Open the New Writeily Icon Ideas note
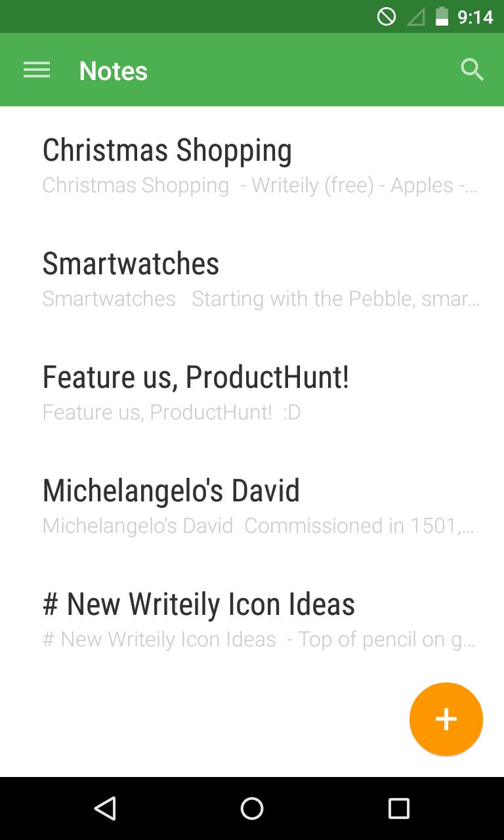This screenshot has width=504, height=840. click(199, 604)
